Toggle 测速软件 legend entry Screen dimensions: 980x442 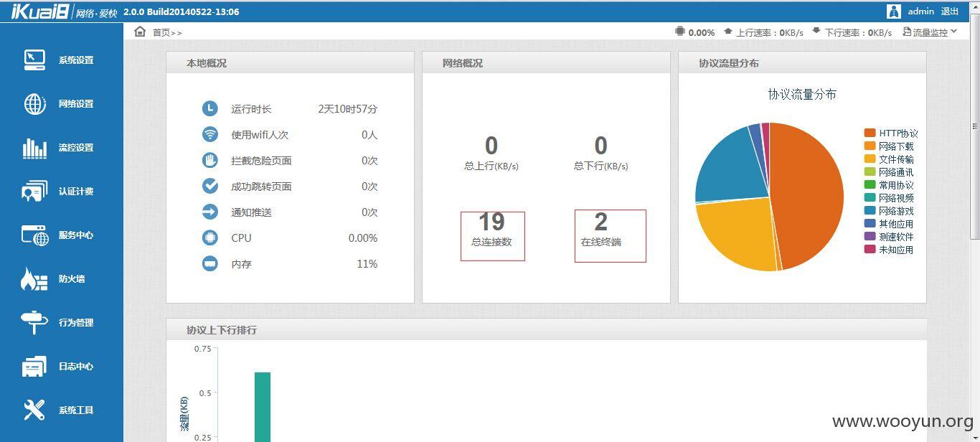pyautogui.click(x=889, y=237)
